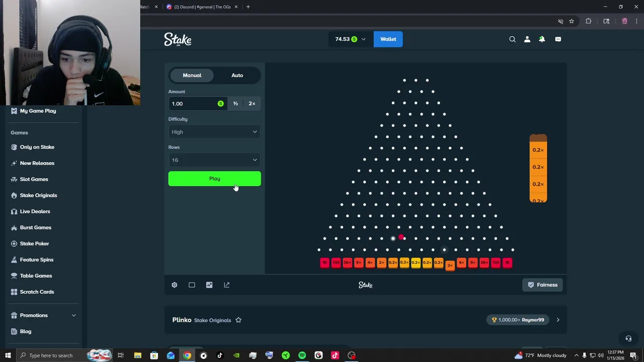The height and width of the screenshot is (362, 644).
Task: Open a new browser tab
Action: pyautogui.click(x=248, y=7)
